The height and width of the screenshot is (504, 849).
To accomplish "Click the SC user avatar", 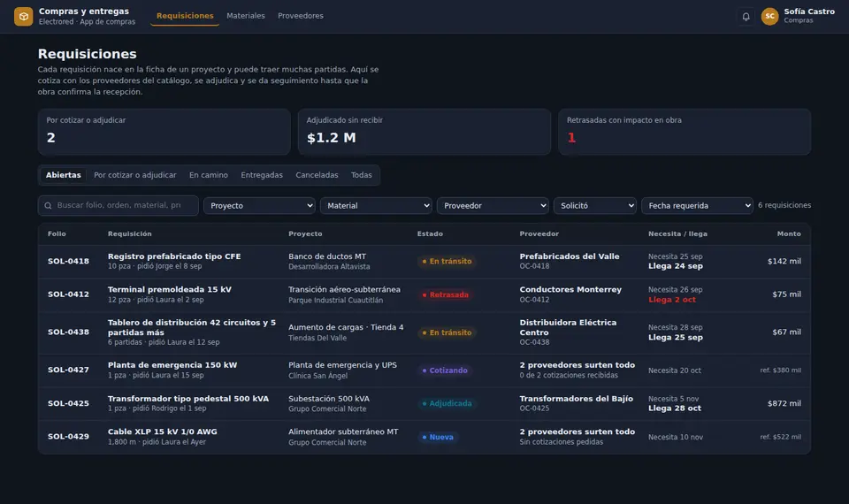I will pyautogui.click(x=769, y=16).
